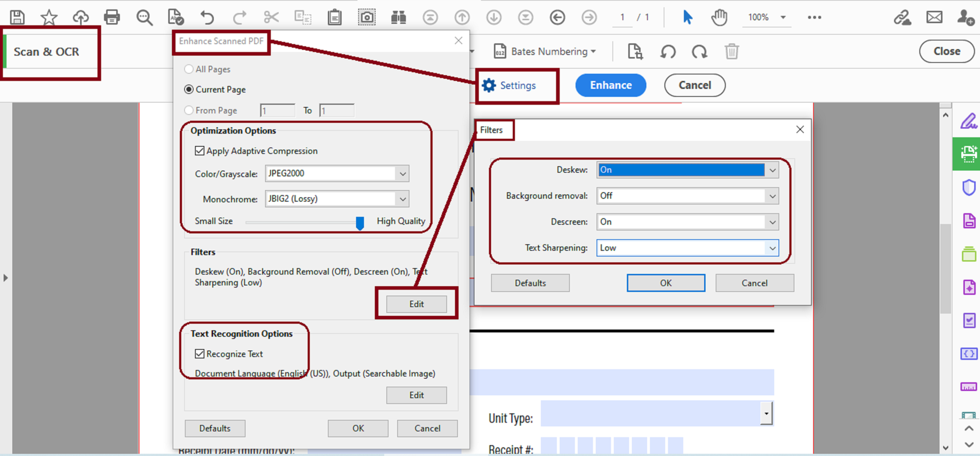This screenshot has height=456, width=980.
Task: Close the Filters dialog with X
Action: pyautogui.click(x=800, y=129)
